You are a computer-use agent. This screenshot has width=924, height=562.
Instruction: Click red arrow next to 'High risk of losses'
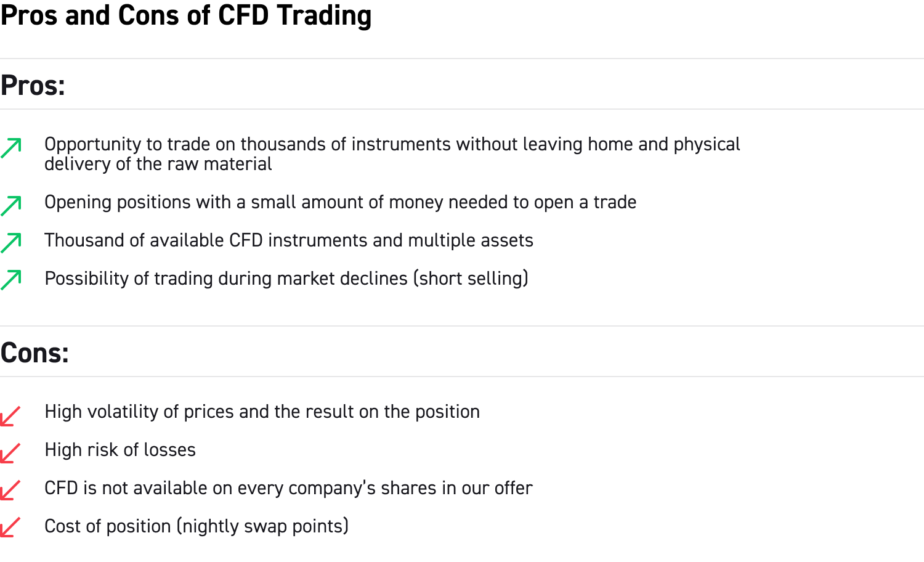(10, 454)
